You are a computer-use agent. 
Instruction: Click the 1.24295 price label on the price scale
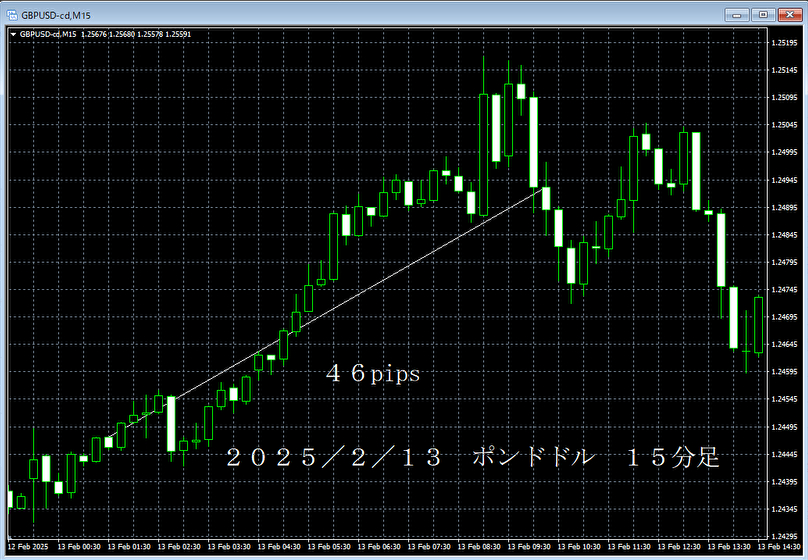point(784,536)
